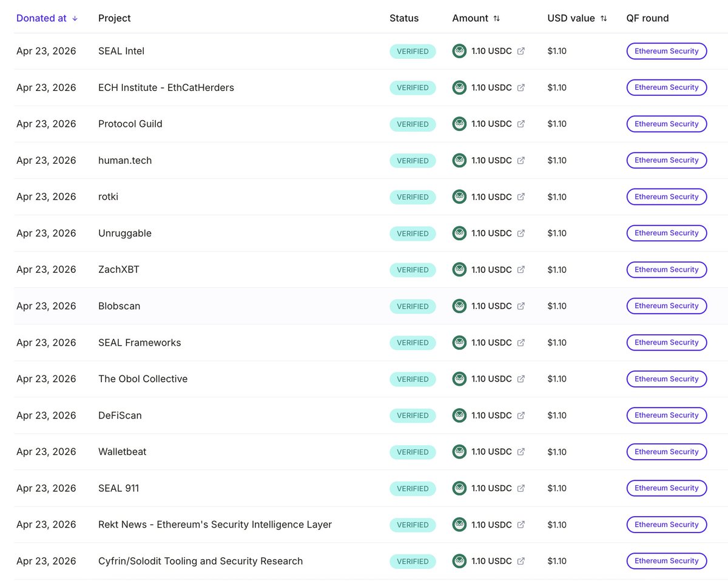Screen dimensions: 728x581
Task: Click the Project column header
Action: [114, 18]
